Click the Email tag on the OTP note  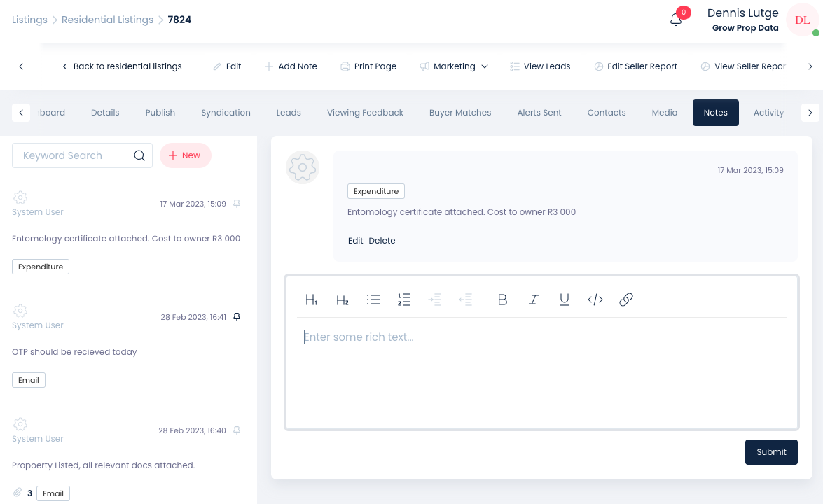(x=28, y=379)
